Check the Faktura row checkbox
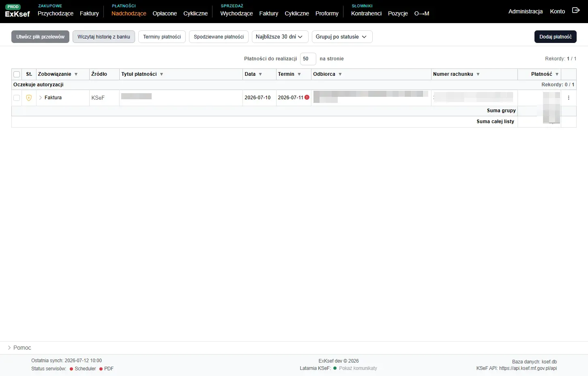 click(x=17, y=98)
